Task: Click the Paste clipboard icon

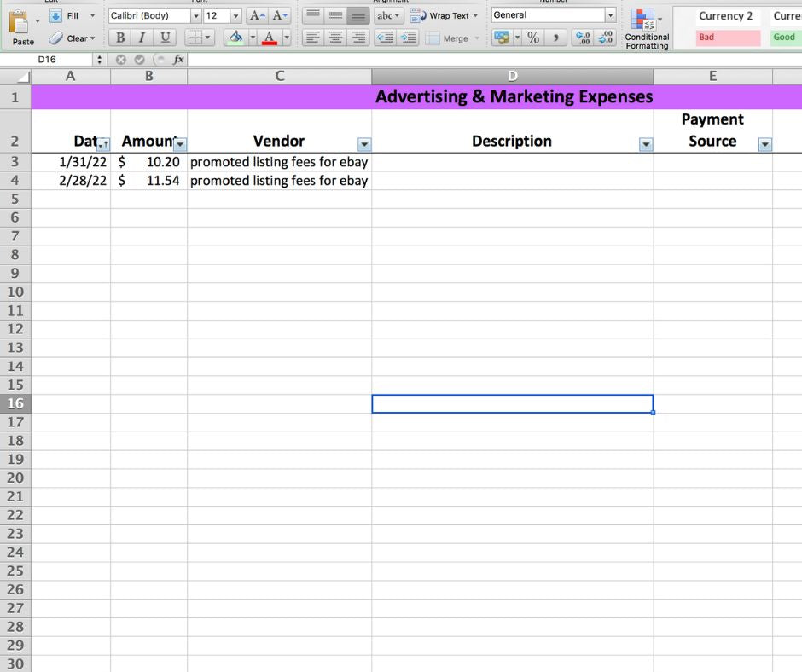Action: pos(19,26)
